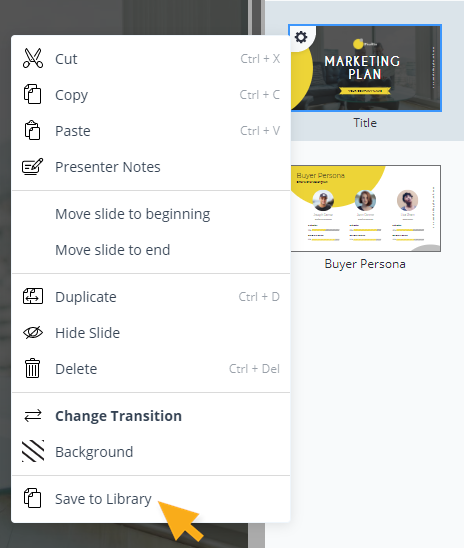
Task: Open Change Transition option
Action: coord(151,416)
